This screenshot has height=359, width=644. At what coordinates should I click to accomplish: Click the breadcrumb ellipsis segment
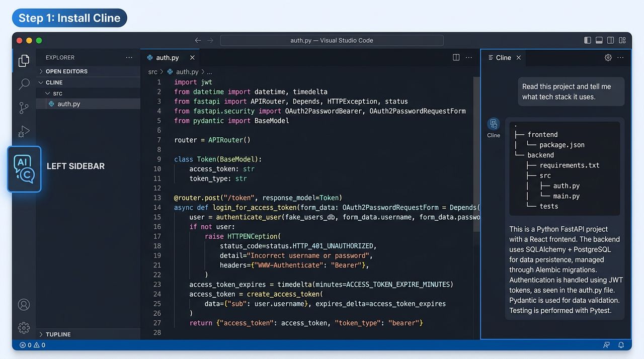[209, 72]
